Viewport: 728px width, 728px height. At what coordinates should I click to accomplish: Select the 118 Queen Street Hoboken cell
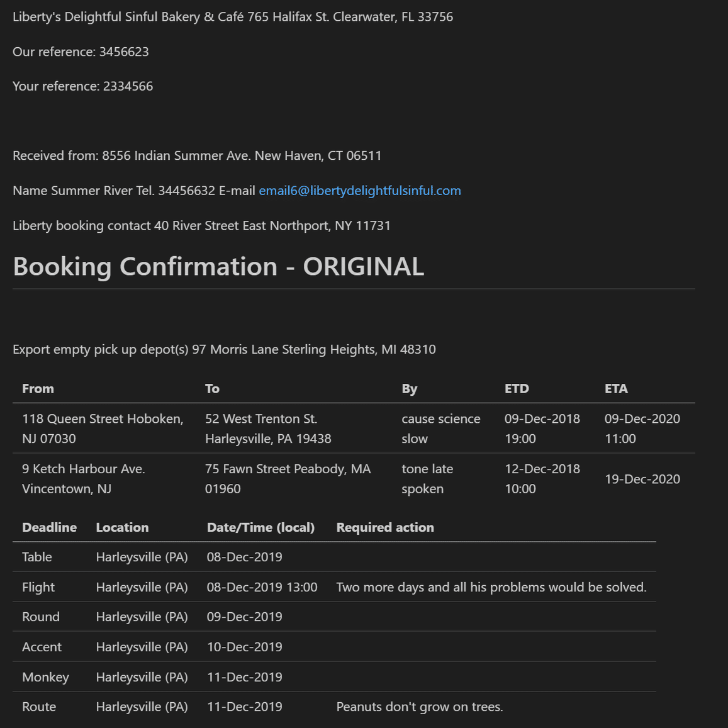[x=103, y=428]
